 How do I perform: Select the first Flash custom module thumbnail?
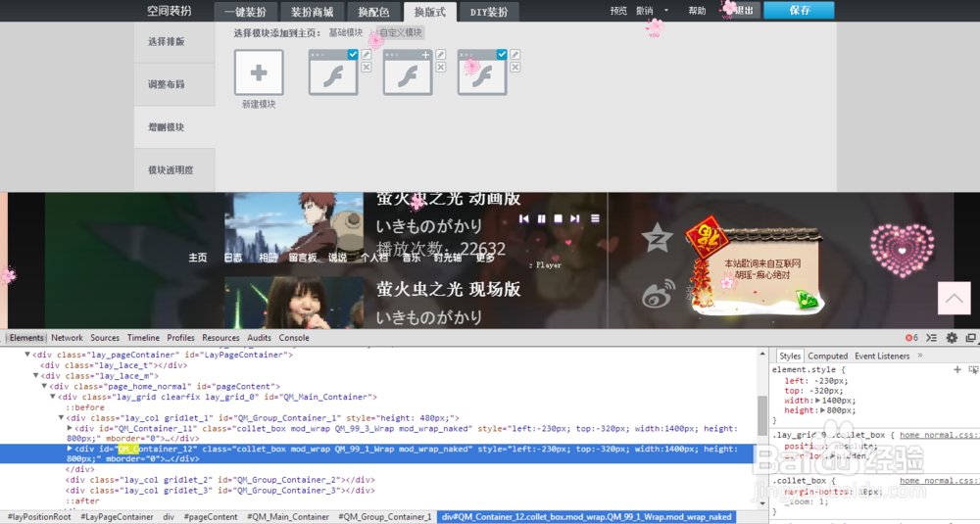coord(333,72)
